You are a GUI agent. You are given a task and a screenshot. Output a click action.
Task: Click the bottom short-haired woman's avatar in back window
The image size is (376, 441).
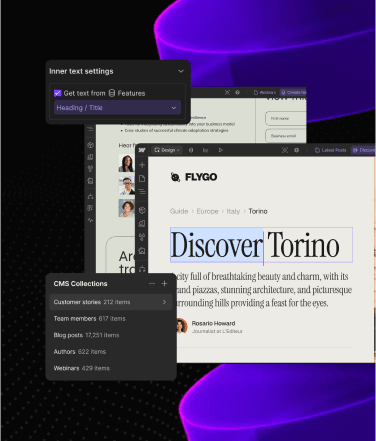[127, 208]
